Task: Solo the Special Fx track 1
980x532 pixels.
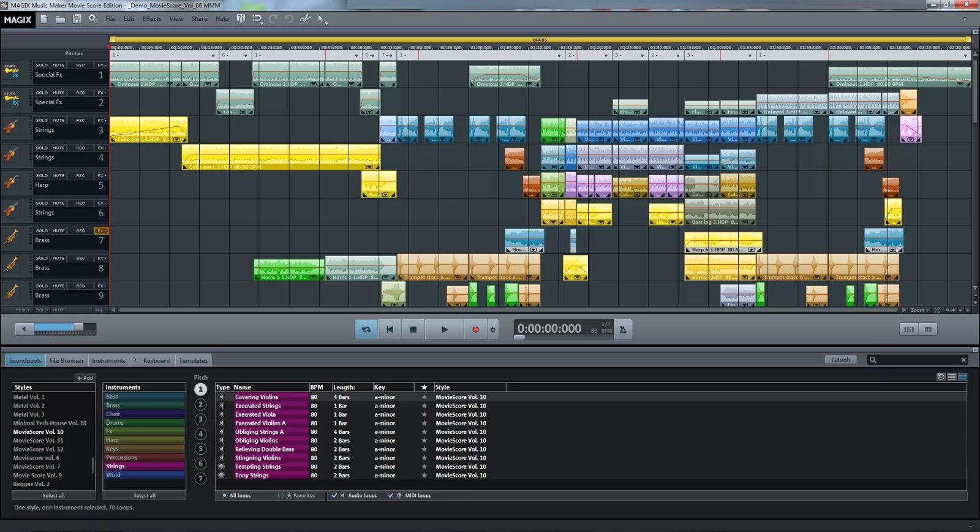Action: 42,65
